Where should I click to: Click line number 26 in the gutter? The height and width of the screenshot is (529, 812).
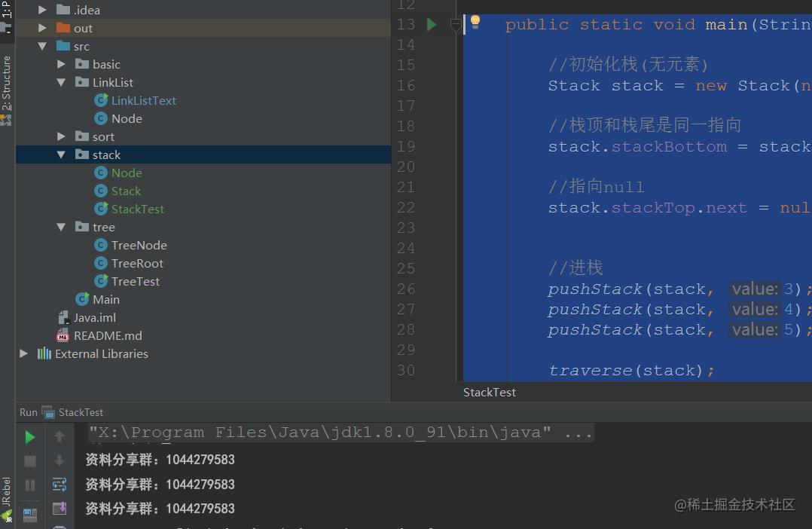pos(406,289)
